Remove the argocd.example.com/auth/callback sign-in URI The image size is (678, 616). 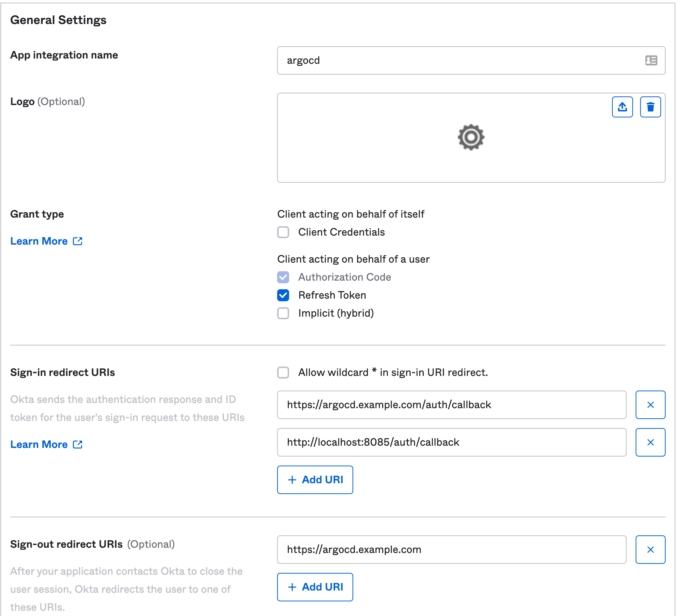(x=650, y=405)
